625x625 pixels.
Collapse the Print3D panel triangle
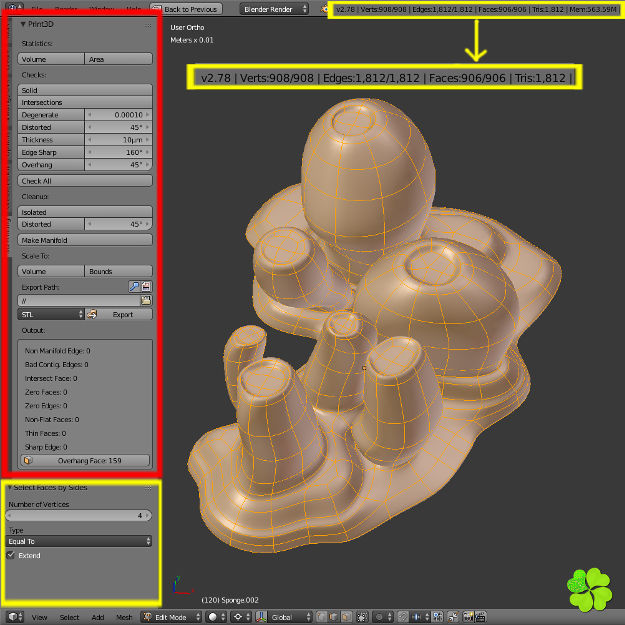(x=23, y=24)
